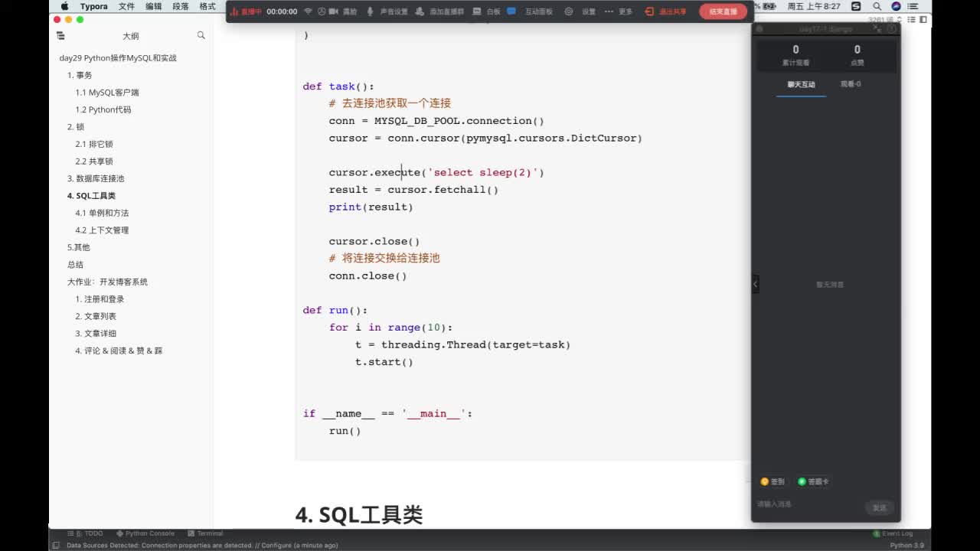Jump to 4.1 单例和方法 in outline
980x551 pixels.
102,213
